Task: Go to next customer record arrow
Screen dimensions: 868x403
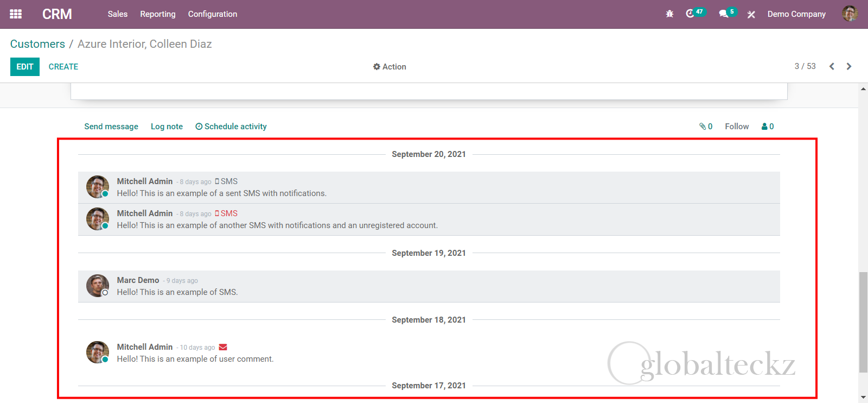Action: click(849, 66)
